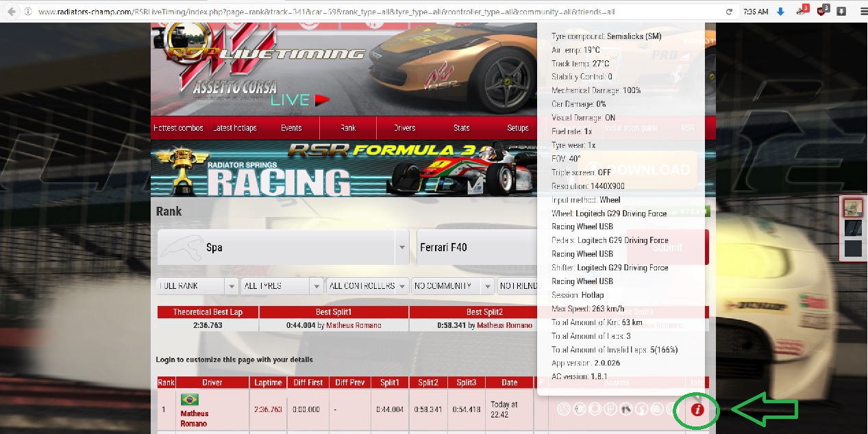Click the site info icon in the address bar
The height and width of the screenshot is (434, 868).
point(27,12)
